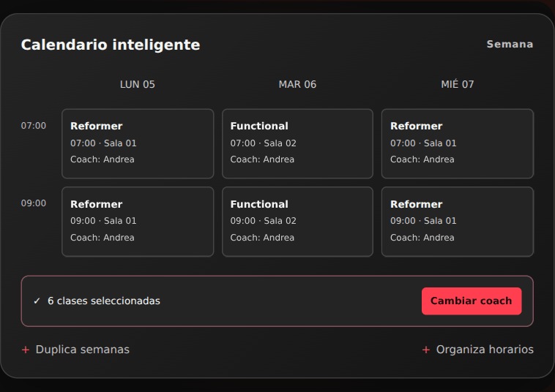Select the LUN 05 day header

(138, 85)
